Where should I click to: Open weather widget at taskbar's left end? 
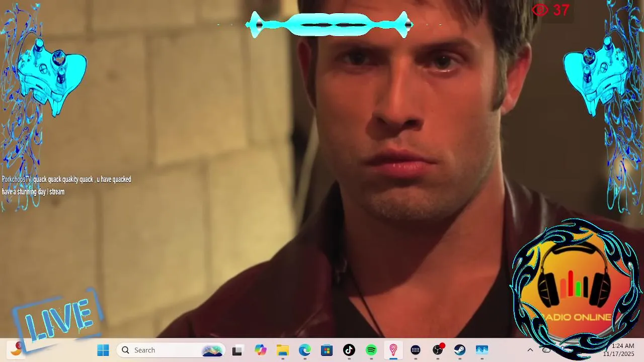16,348
